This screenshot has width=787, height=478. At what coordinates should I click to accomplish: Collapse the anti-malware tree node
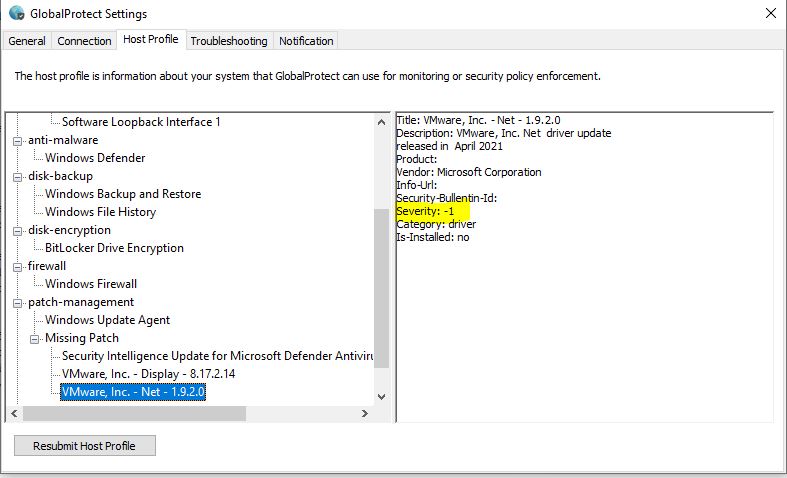point(17,140)
